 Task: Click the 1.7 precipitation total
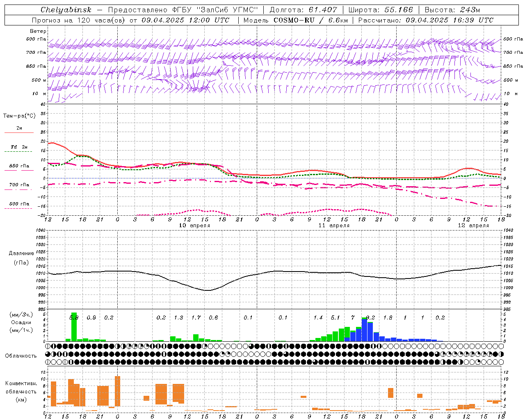[196, 318]
